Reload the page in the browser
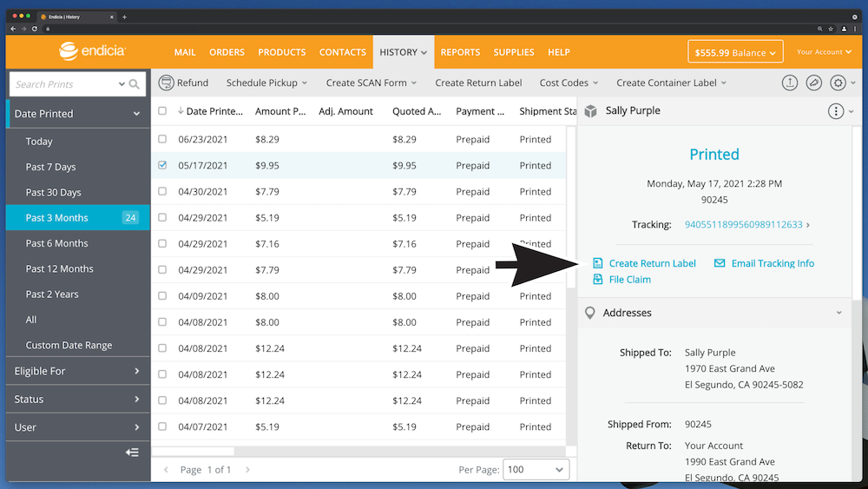This screenshot has height=489, width=868. [x=35, y=29]
